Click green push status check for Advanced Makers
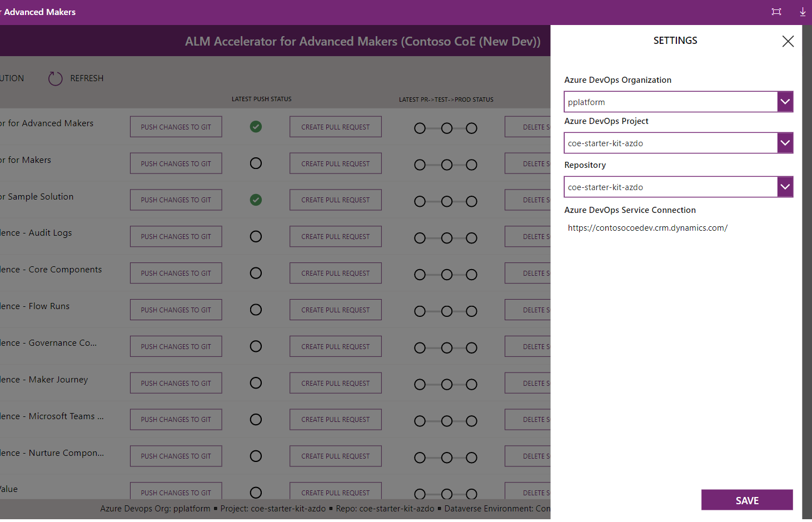Screen dimensions: 812x522 point(256,127)
